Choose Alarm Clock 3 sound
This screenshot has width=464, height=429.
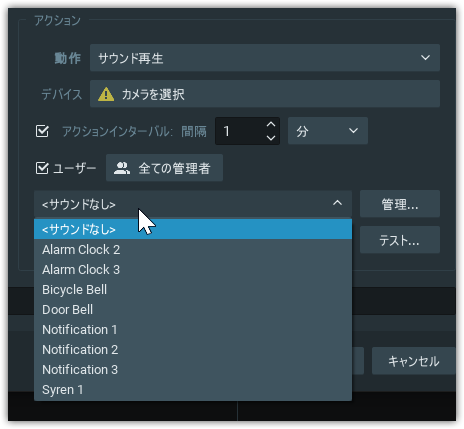(x=193, y=269)
